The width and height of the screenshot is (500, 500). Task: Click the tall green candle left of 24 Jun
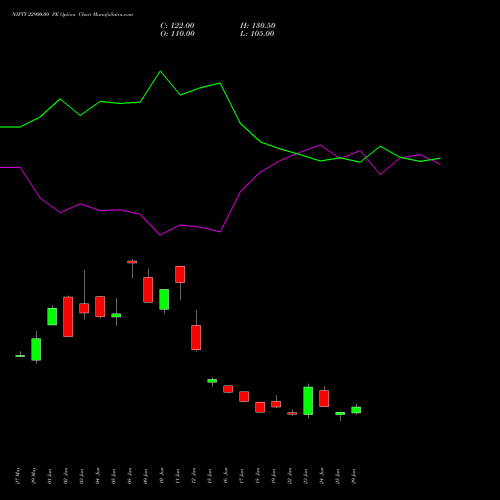(308, 401)
